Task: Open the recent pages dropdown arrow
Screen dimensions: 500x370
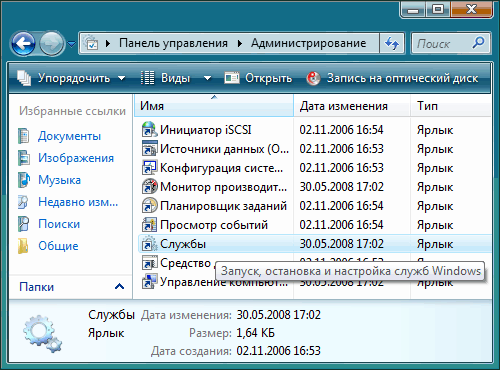Action: click(71, 43)
